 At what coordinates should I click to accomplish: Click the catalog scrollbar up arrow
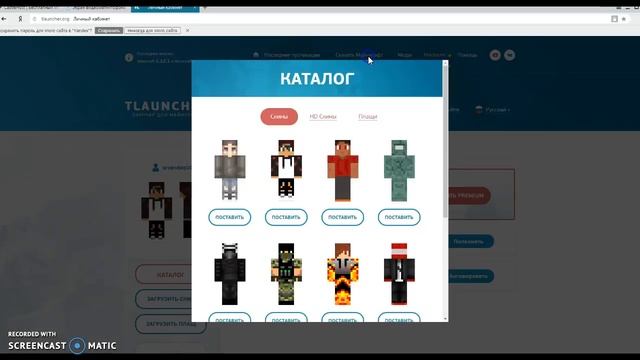click(445, 63)
